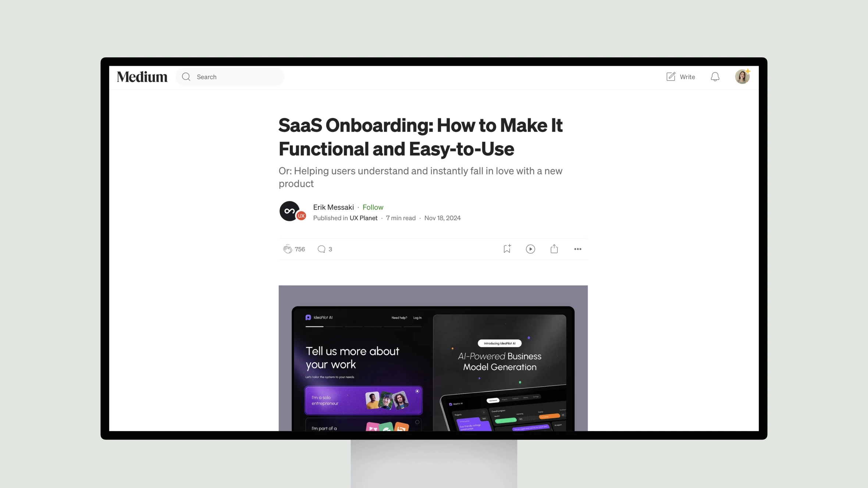Click the more options ellipsis icon
868x488 pixels.
click(x=578, y=249)
